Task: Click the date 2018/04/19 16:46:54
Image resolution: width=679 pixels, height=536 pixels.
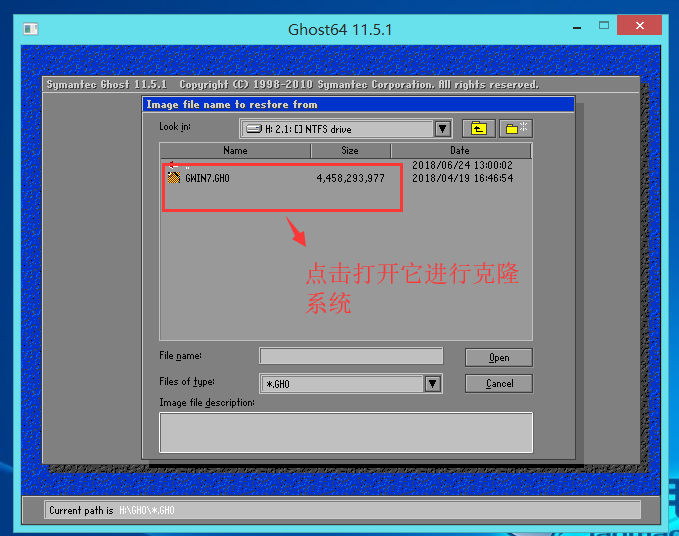Action: click(x=462, y=178)
